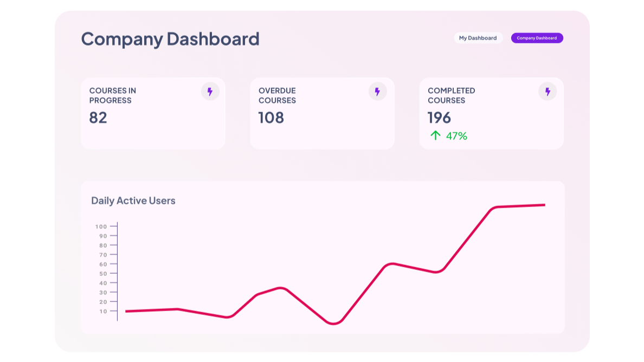644x362 pixels.
Task: Click lightning icon on Completed Courses card
Action: 547,92
